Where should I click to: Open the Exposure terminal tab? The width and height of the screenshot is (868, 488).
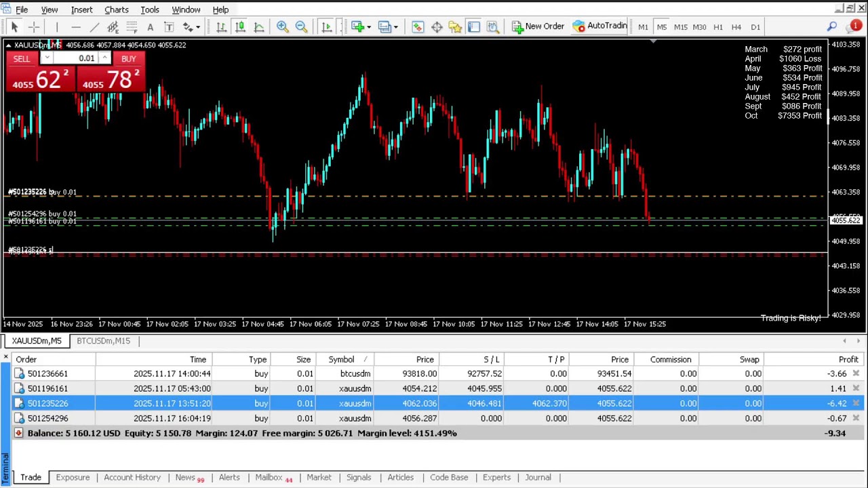point(73,478)
